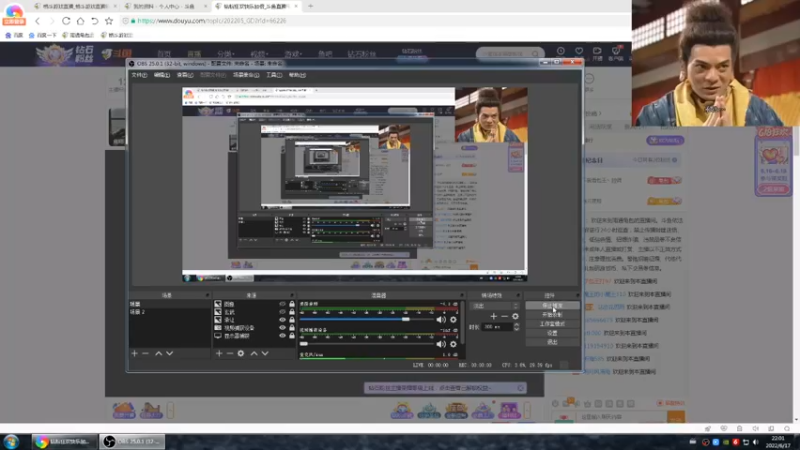Remove the scene transition with the minus icon
The height and width of the screenshot is (450, 800).
coord(504,316)
